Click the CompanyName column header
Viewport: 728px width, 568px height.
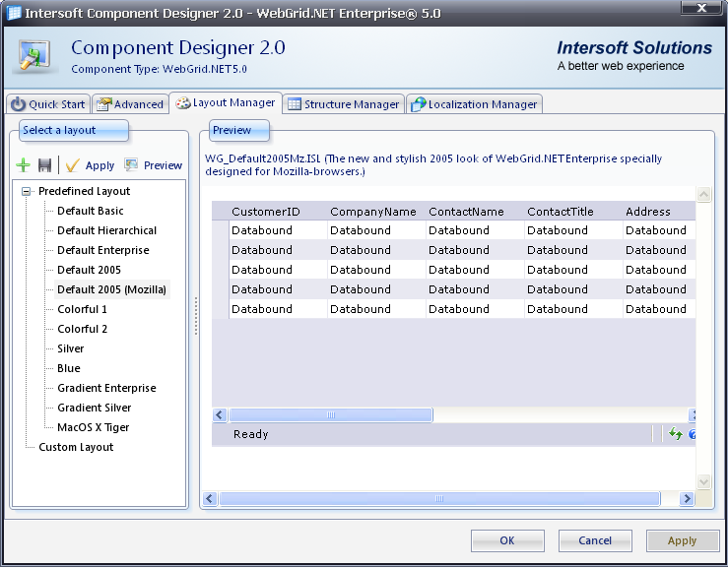[376, 212]
